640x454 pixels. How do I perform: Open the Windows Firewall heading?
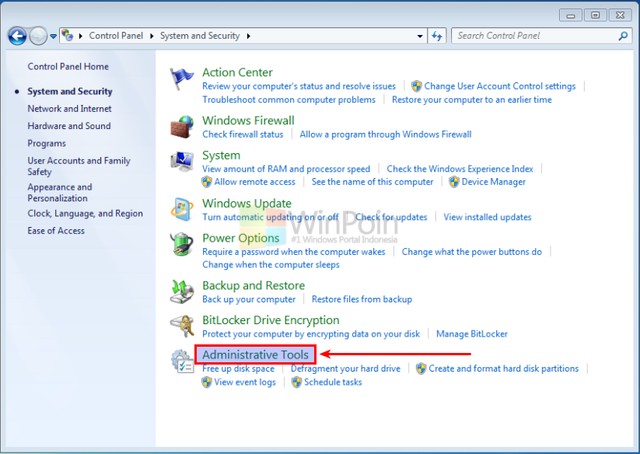coord(248,120)
